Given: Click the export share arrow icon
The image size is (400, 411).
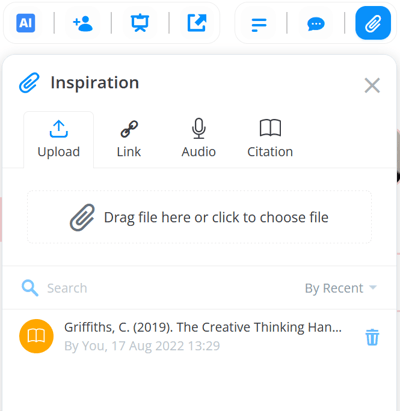Looking at the screenshot, I should [x=197, y=23].
